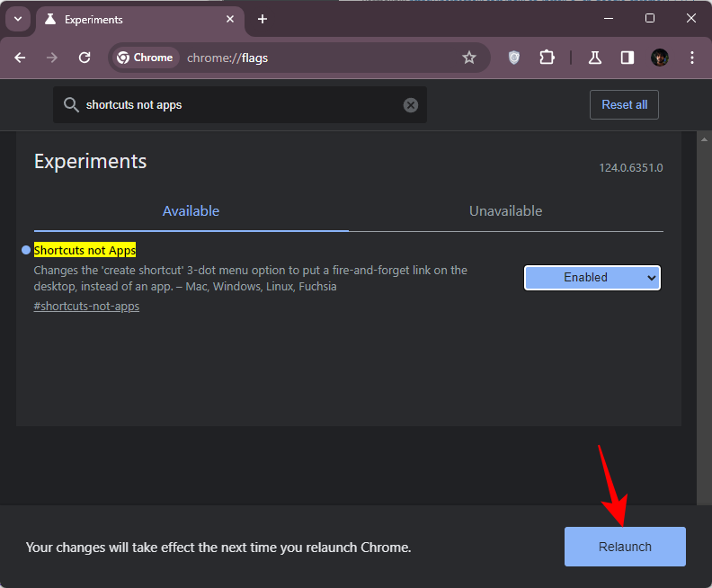Open a new tab with plus button
This screenshot has width=712, height=588.
coord(263,19)
